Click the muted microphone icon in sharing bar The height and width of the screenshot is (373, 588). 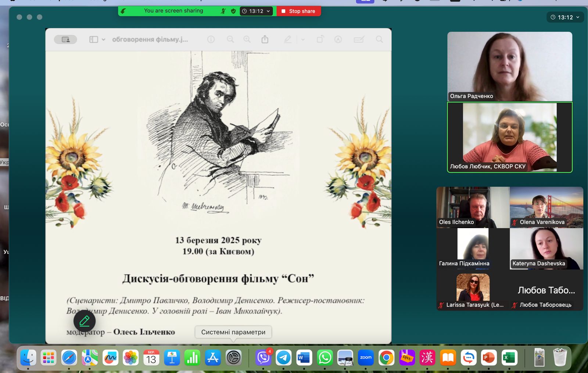point(223,11)
